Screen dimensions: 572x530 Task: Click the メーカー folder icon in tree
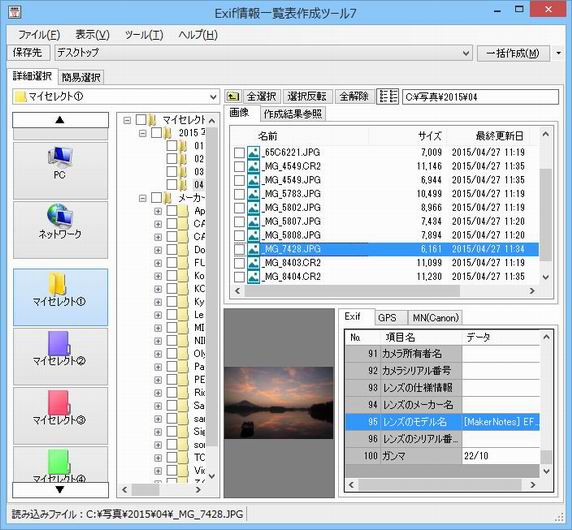coord(168,198)
